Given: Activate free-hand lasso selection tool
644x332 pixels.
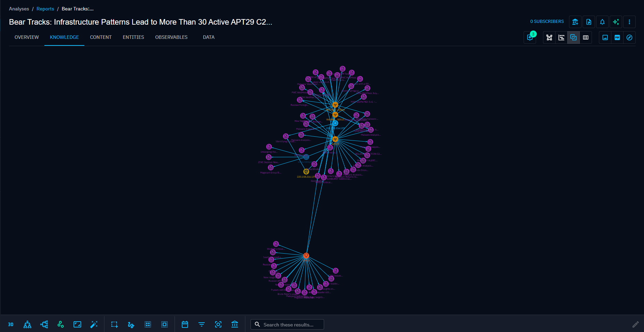Looking at the screenshot, I should coord(131,324).
